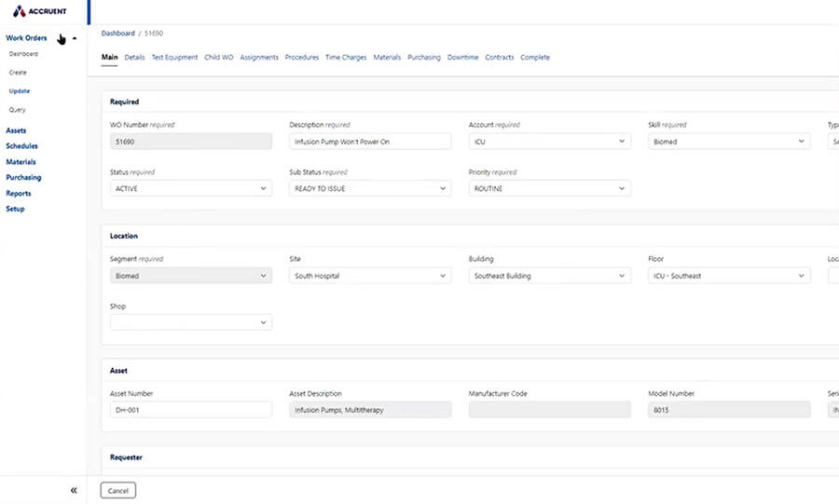
Task: Switch to the Purchasing tab
Action: 424,57
